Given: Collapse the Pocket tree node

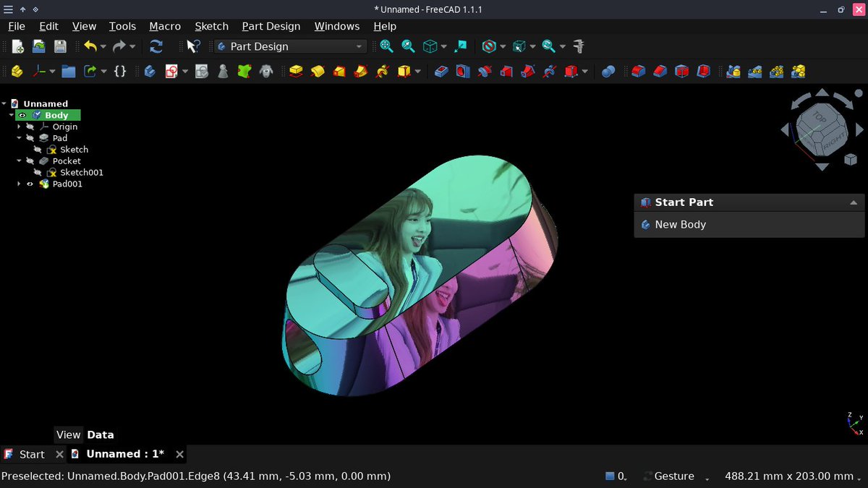Looking at the screenshot, I should 20,161.
